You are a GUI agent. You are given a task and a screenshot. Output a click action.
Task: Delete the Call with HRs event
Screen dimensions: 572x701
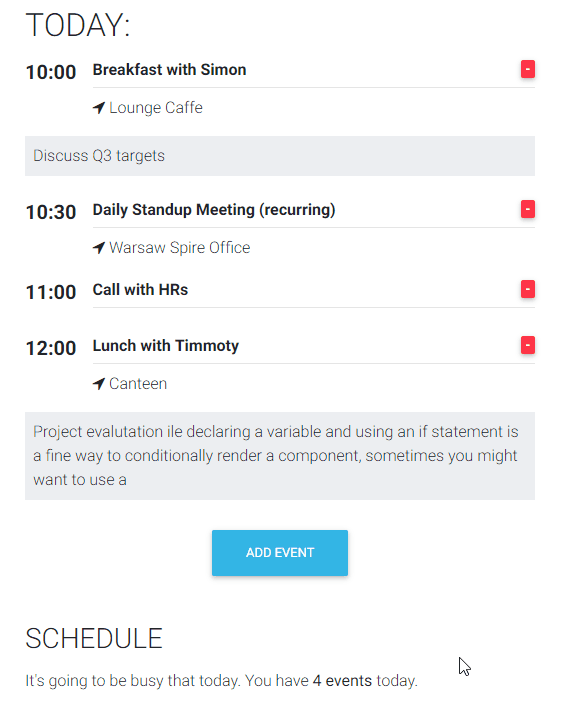click(528, 289)
